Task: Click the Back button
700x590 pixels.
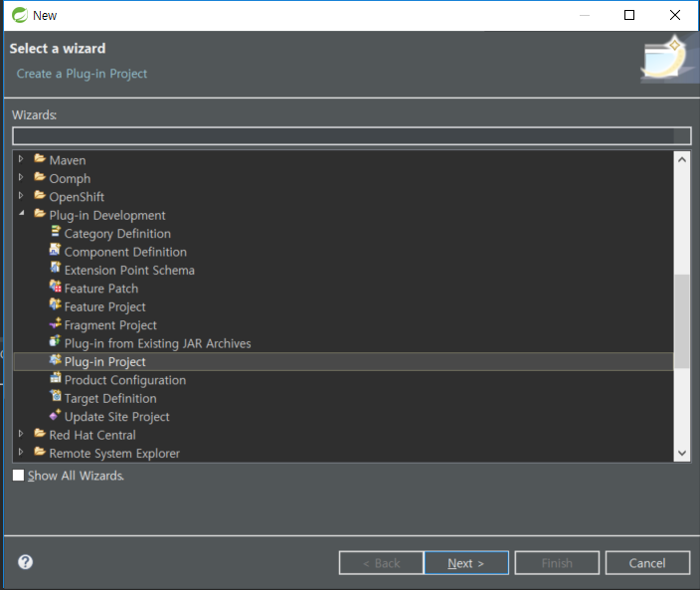Action: pyautogui.click(x=381, y=563)
